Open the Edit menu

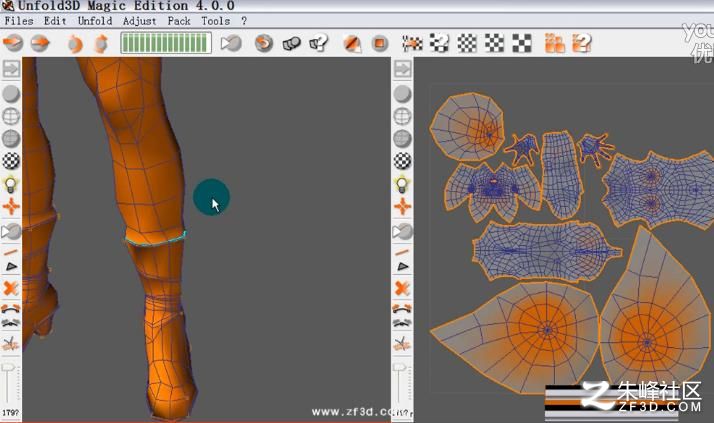[x=55, y=21]
